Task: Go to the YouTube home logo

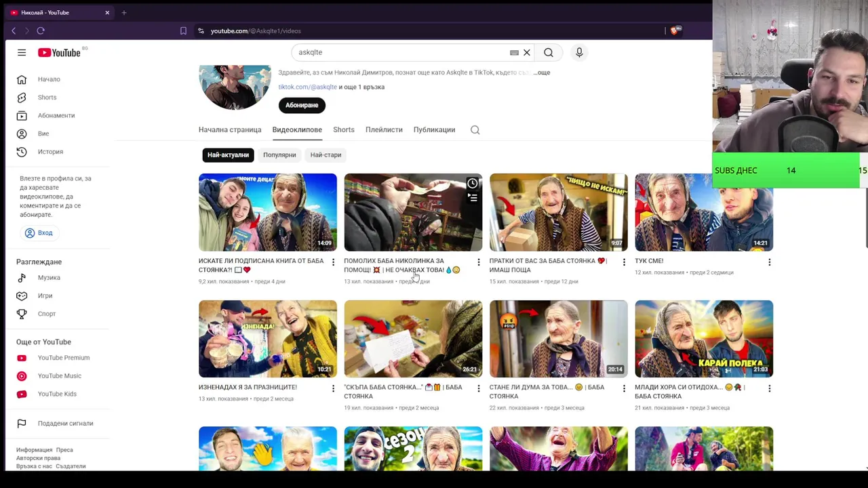Action: tap(59, 52)
